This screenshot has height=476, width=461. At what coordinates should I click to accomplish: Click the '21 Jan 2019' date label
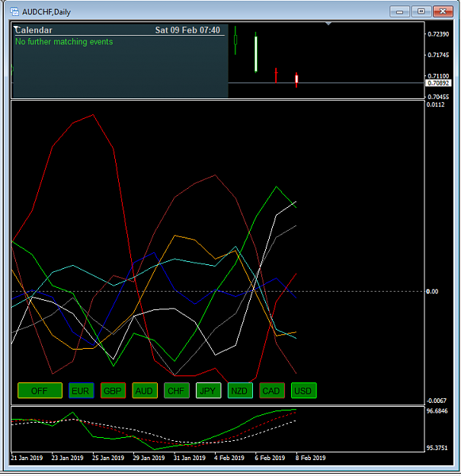27,458
